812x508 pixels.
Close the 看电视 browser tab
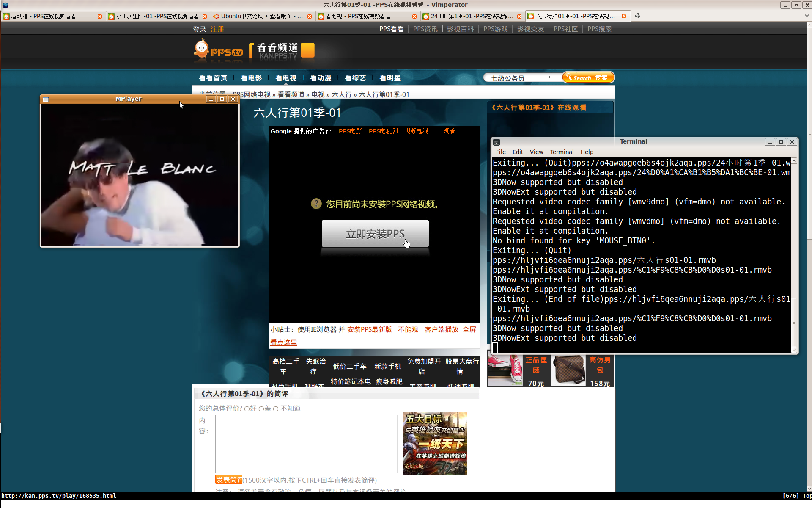pyautogui.click(x=414, y=17)
